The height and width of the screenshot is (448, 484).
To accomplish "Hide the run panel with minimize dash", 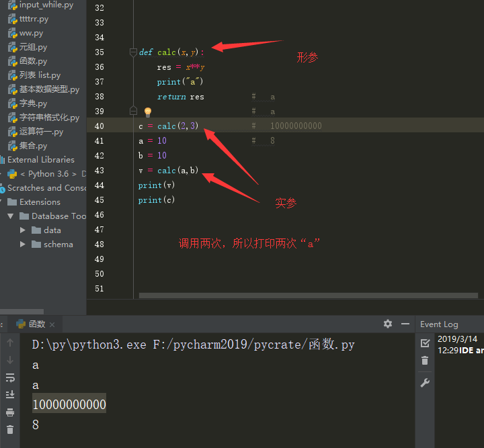I will (x=405, y=324).
